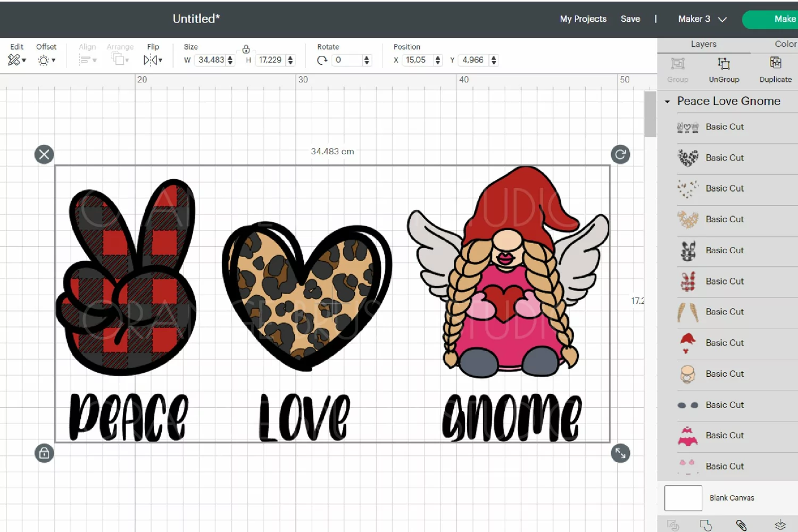Open the Edit dropdown menu

[17, 60]
